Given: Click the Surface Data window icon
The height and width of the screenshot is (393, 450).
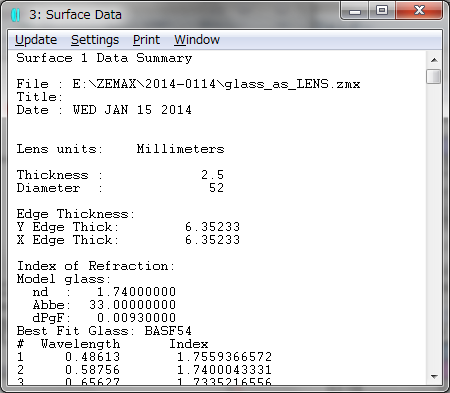Looking at the screenshot, I should 16,15.
